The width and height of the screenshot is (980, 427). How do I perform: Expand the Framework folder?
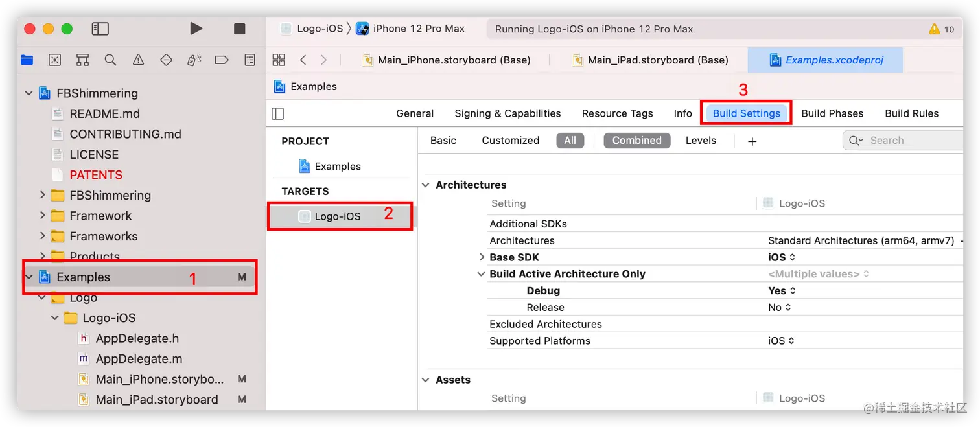click(x=43, y=216)
